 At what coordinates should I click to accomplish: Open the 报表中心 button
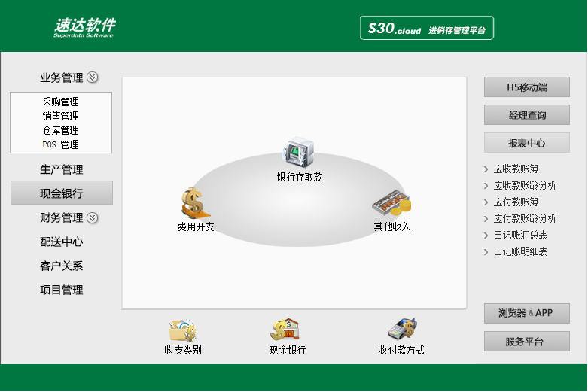click(527, 142)
